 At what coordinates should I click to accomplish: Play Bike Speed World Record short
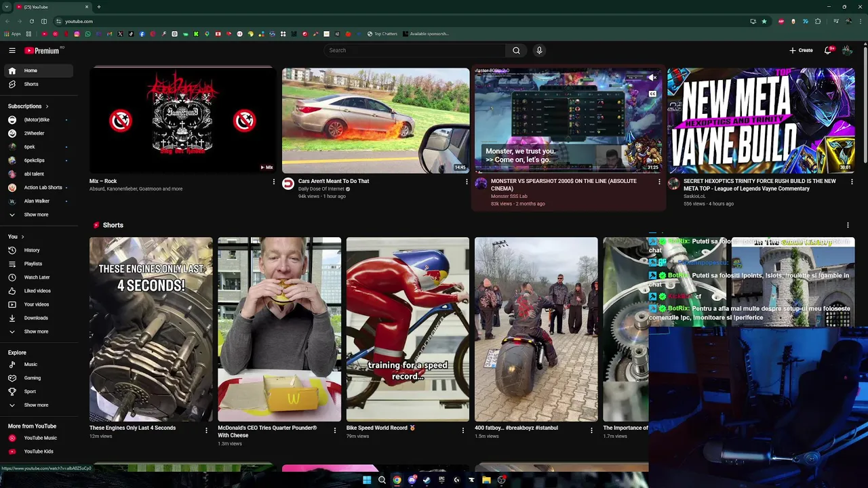[408, 329]
